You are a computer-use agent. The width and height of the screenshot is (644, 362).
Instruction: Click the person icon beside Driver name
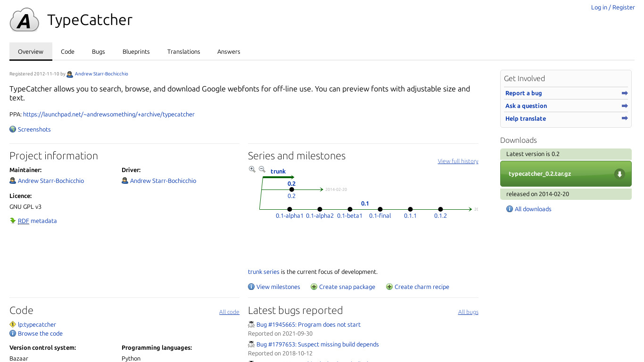pos(125,181)
